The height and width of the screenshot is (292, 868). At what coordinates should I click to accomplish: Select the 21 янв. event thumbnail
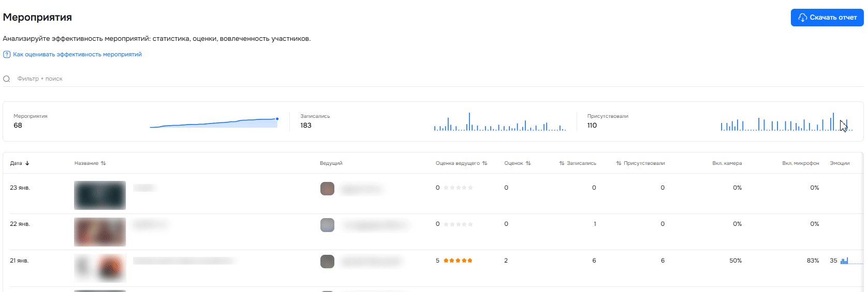[100, 268]
